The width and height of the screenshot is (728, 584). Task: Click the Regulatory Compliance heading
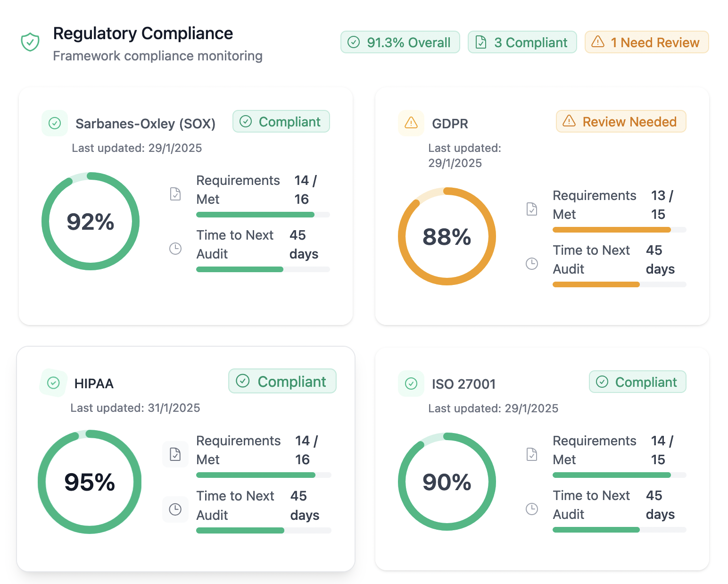point(143,33)
